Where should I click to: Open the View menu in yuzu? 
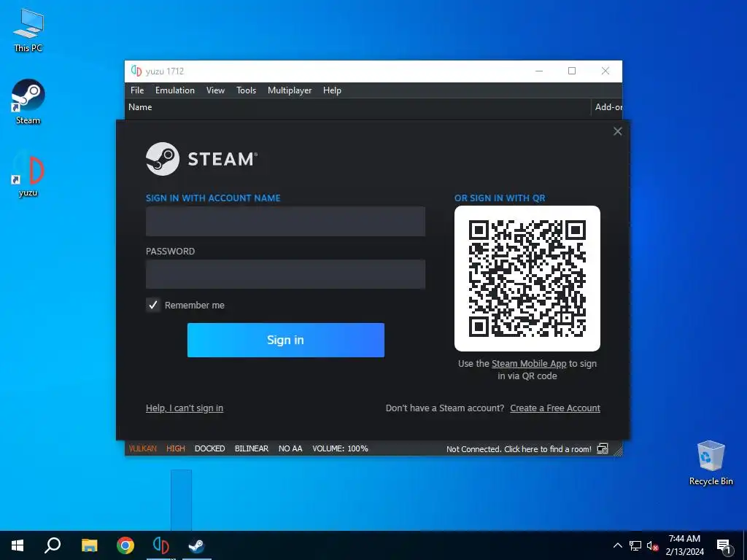215,90
